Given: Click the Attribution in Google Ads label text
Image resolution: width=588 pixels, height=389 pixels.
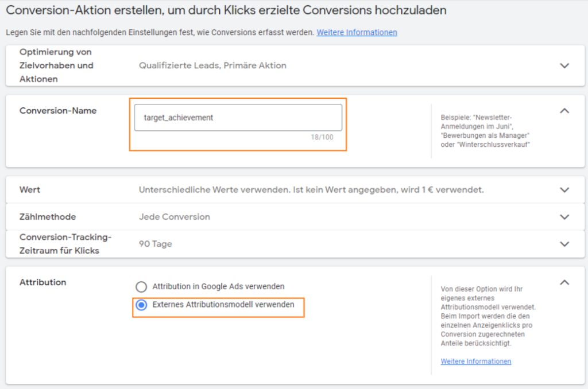Looking at the screenshot, I should coord(218,286).
